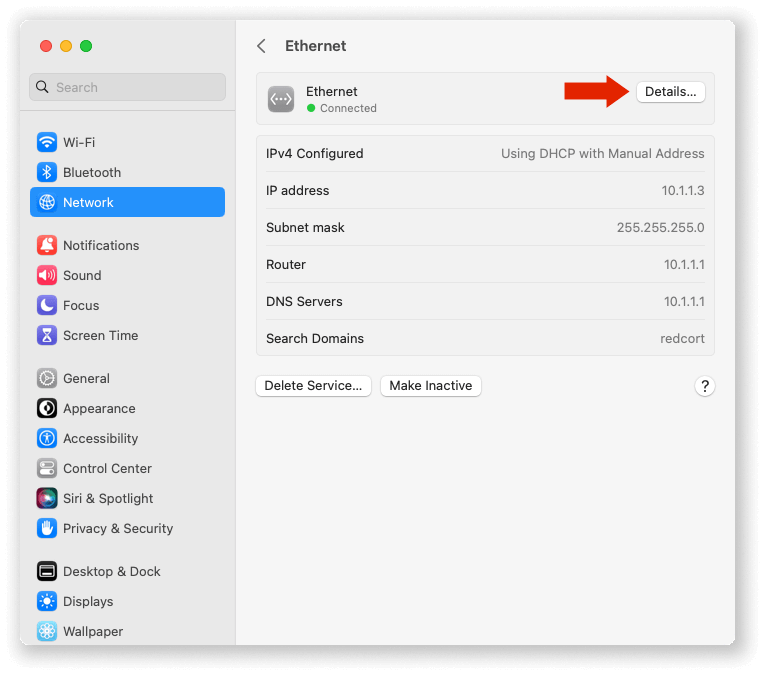Viewport: 765px width, 675px height.
Task: Click the Siri & Spotlight icon
Action: click(x=47, y=498)
